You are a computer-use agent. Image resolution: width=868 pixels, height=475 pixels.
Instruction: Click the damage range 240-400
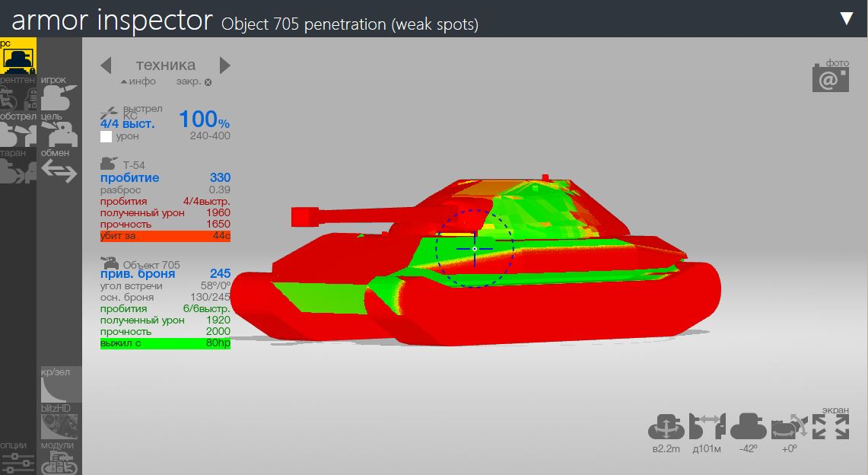pos(210,135)
